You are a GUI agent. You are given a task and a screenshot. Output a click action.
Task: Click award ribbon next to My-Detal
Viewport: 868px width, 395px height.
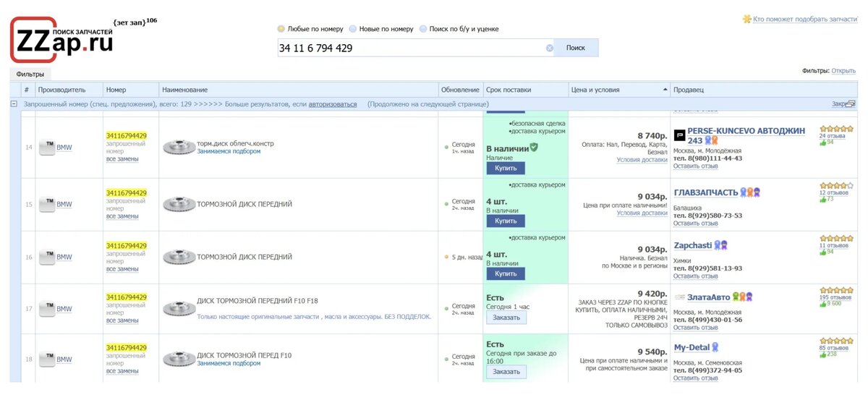tap(715, 347)
